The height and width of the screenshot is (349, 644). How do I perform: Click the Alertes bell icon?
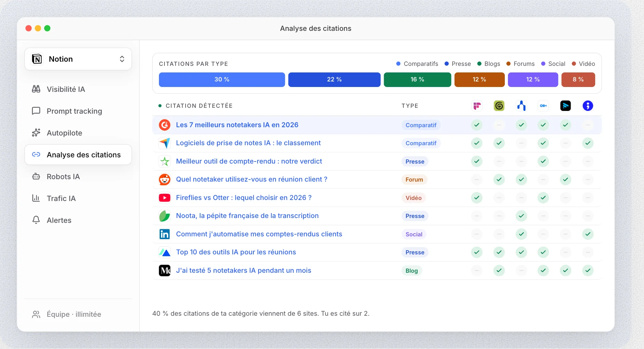(36, 220)
